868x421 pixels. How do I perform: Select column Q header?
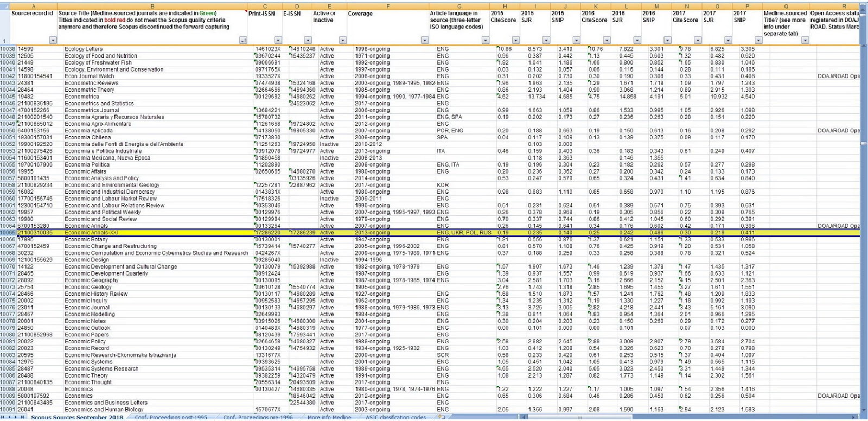pos(786,7)
